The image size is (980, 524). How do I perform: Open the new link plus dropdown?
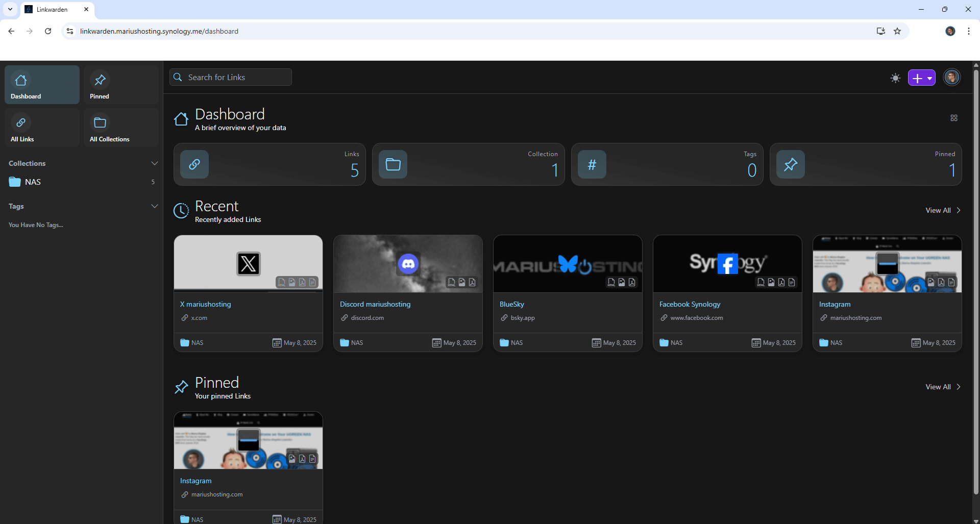(x=922, y=78)
